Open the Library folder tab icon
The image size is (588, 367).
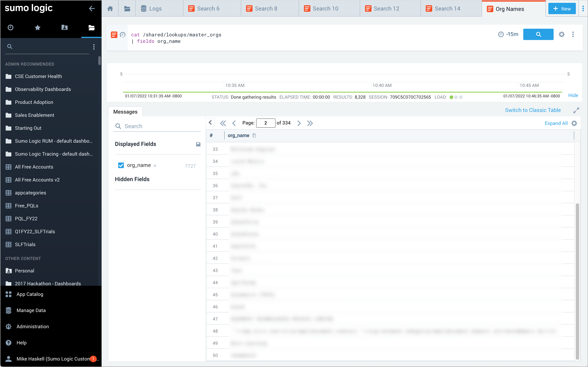pyautogui.click(x=127, y=9)
